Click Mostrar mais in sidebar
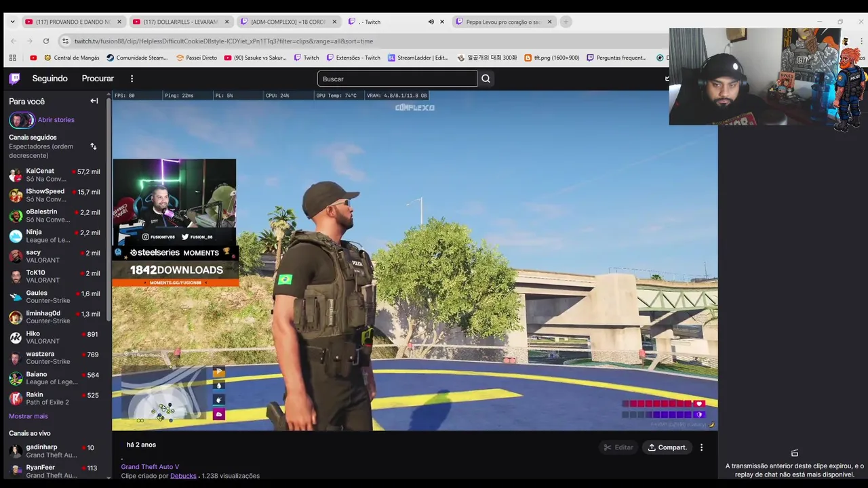This screenshot has width=868, height=488. pos(28,416)
